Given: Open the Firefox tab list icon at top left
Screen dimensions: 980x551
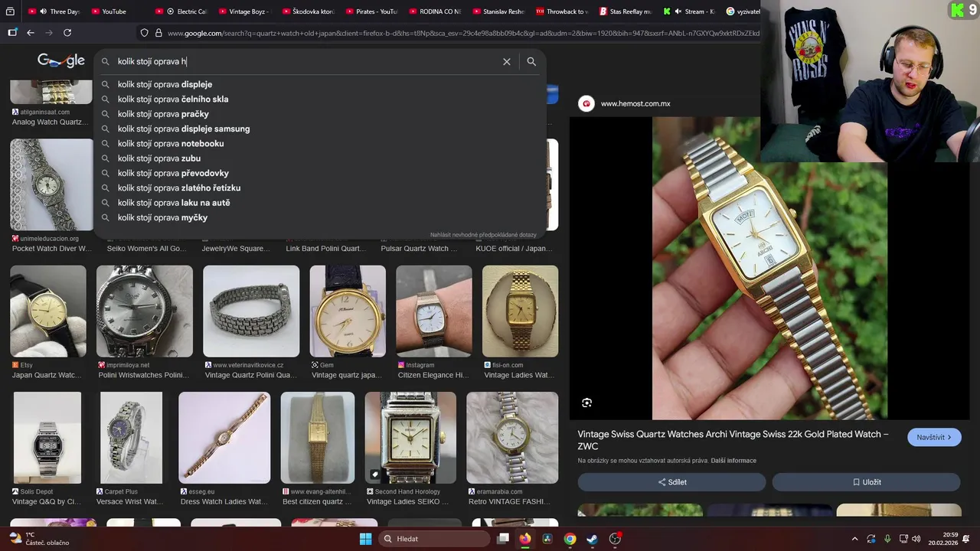Looking at the screenshot, I should 11,11.
